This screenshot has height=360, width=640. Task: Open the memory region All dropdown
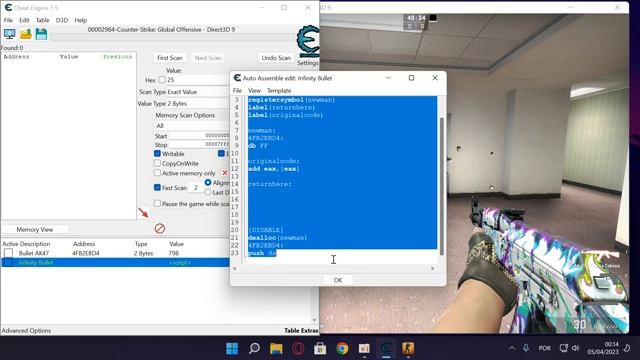coord(192,126)
